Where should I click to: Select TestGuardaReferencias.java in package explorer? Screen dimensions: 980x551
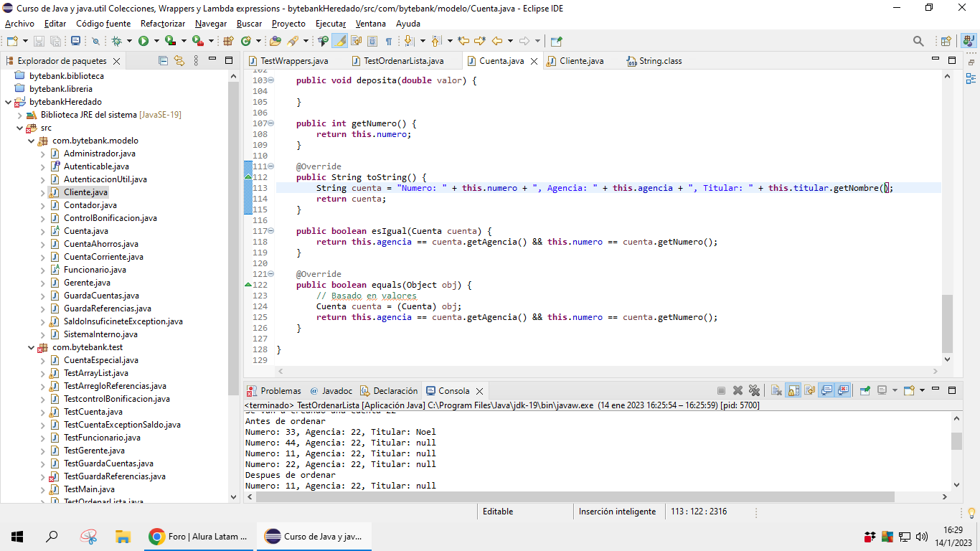coord(115,476)
